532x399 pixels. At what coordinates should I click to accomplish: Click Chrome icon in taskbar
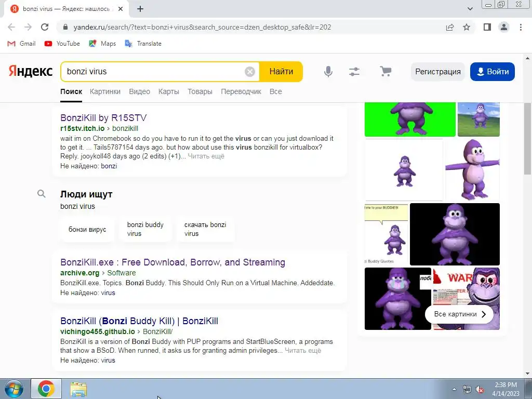tap(46, 389)
